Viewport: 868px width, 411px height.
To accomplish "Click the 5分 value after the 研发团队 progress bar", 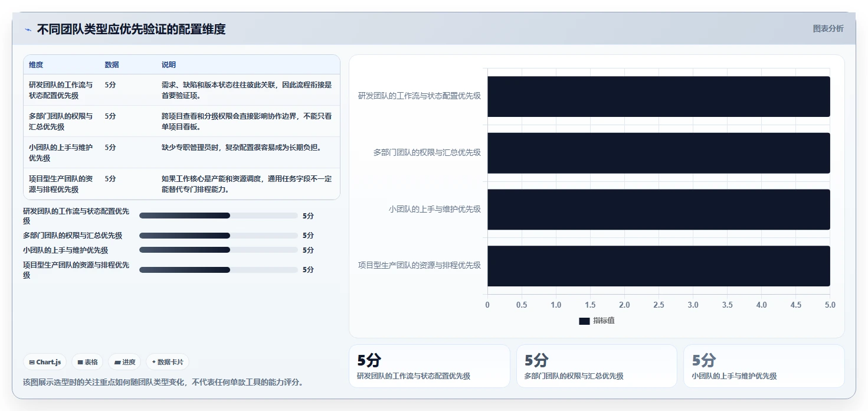I will tap(308, 216).
